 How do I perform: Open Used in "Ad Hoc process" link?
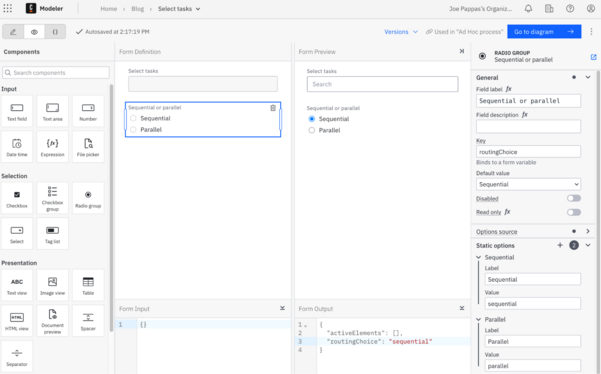(464, 32)
